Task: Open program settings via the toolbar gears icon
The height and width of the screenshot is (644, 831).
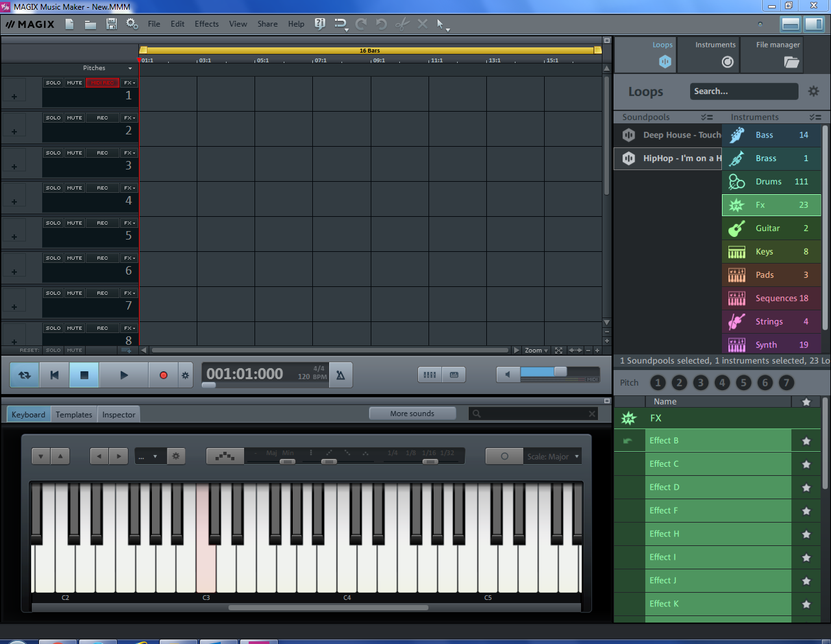Action: click(x=132, y=24)
